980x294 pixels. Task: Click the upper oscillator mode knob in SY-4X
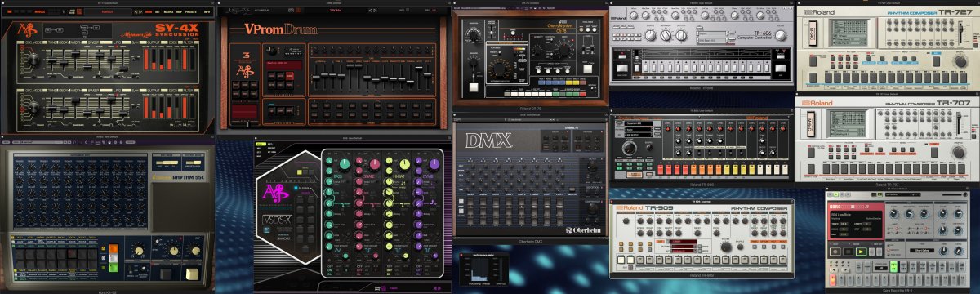coord(33,59)
